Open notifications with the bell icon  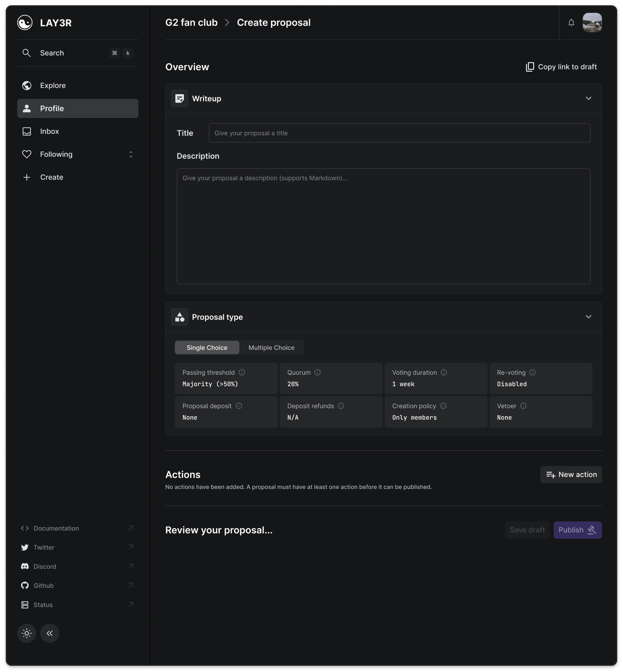pyautogui.click(x=571, y=22)
